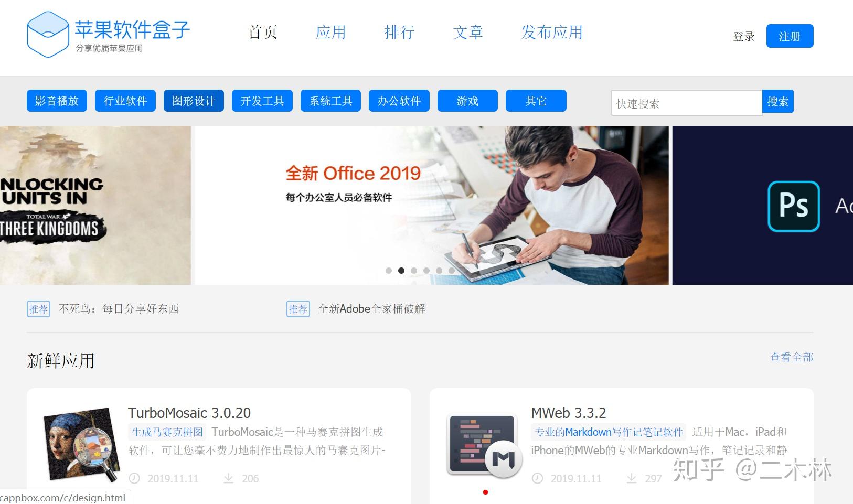
Task: Open the Photoshop banner slide
Action: point(763,205)
